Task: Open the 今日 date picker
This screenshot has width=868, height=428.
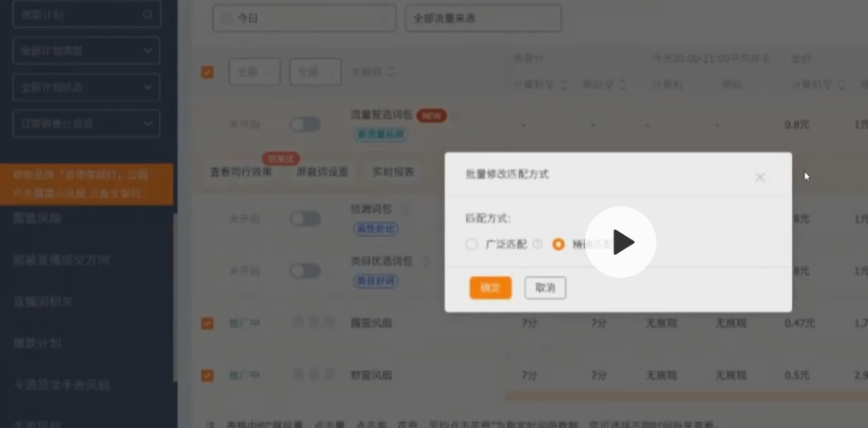Action: [304, 18]
